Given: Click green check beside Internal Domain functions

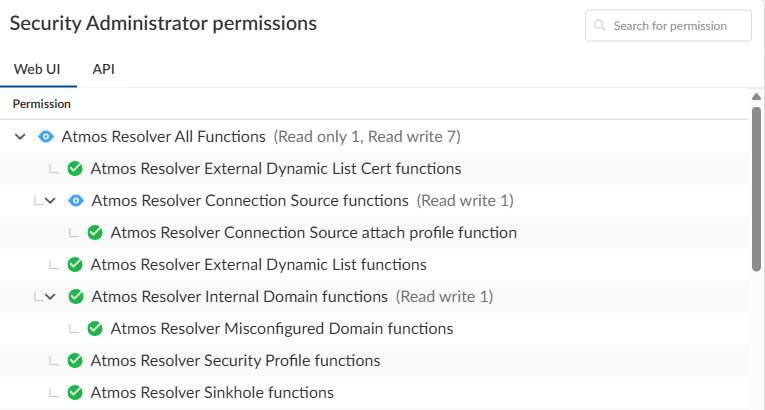Looking at the screenshot, I should click(75, 297).
